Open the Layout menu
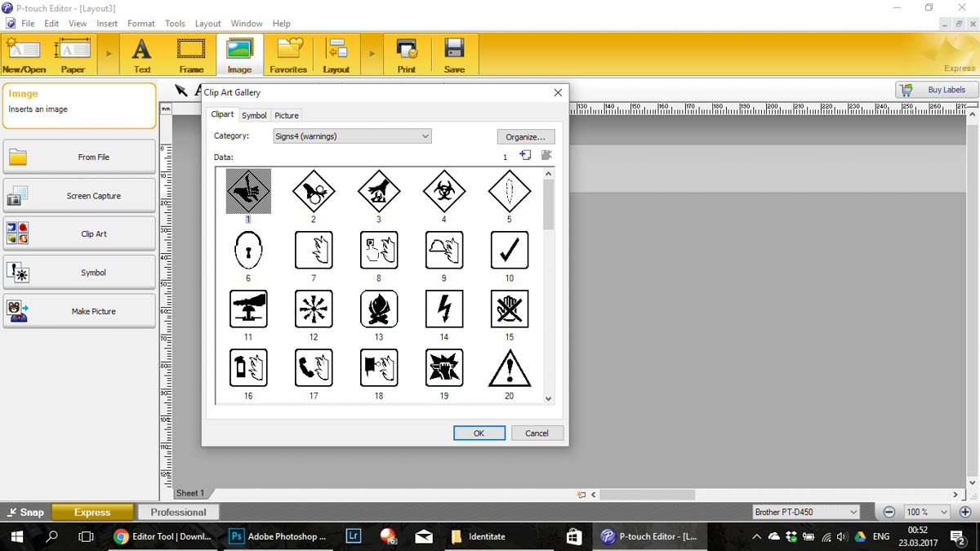Screen dimensions: 980x551 tap(207, 24)
